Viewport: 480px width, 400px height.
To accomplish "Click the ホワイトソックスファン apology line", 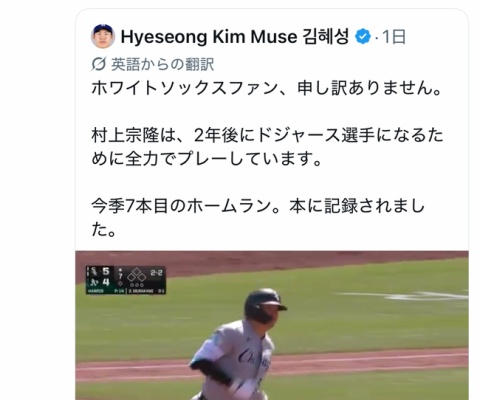I will [267, 88].
